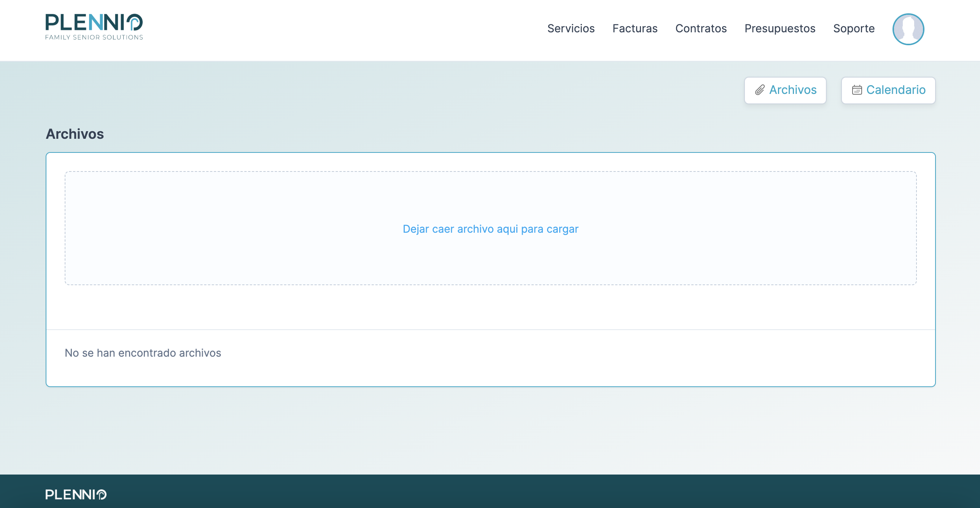The image size is (980, 508).
Task: Open the user profile avatar menu
Action: [x=908, y=29]
